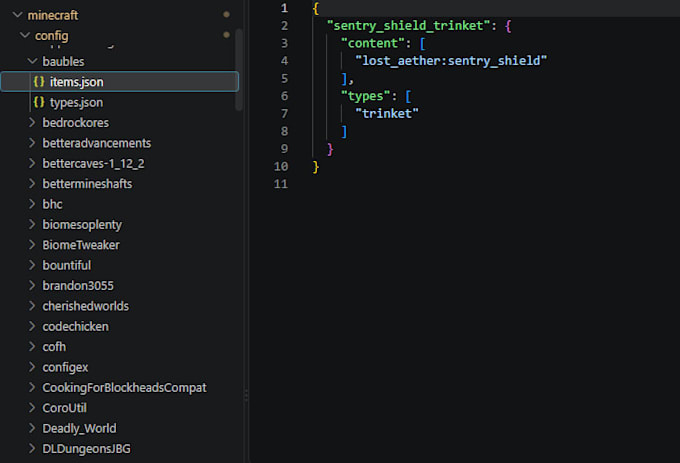Screen dimensions: 680x463
Task: Expand the Deadly_World folder chevron
Action: [32, 428]
